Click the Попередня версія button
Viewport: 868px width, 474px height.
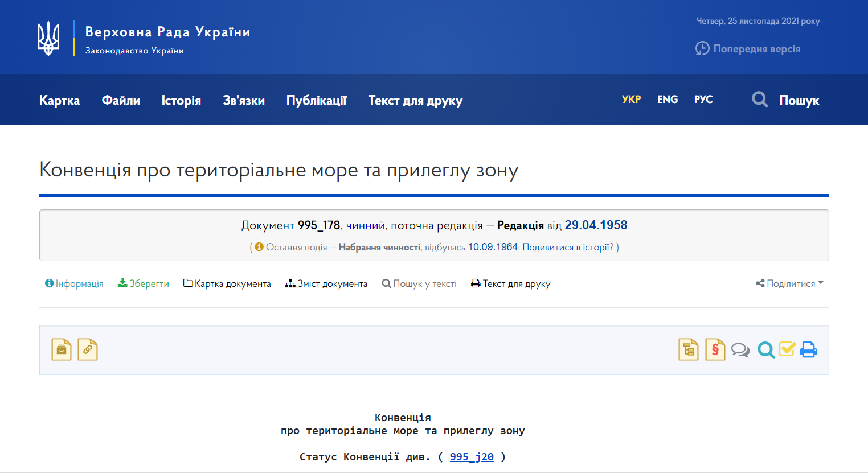pyautogui.click(x=748, y=49)
